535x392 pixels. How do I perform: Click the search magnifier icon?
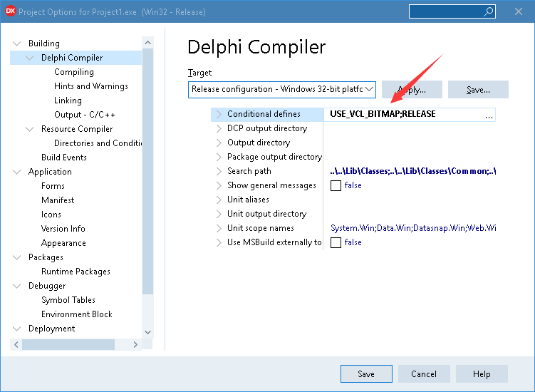pyautogui.click(x=488, y=11)
